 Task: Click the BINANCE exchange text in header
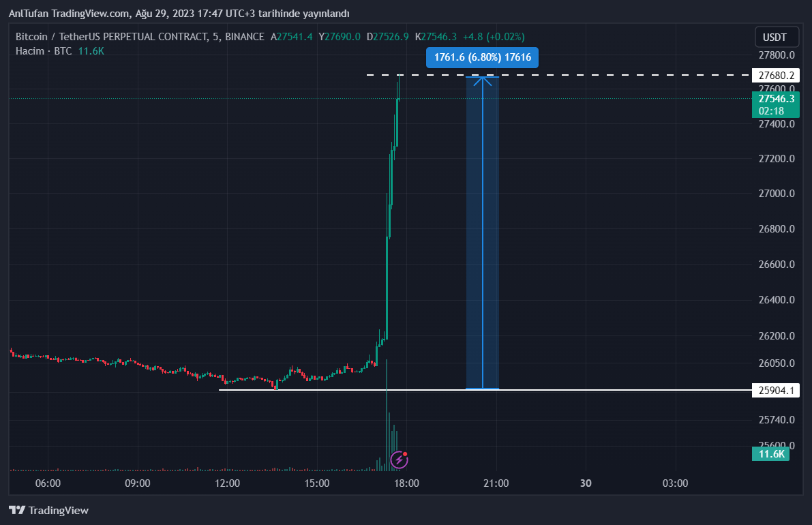point(243,37)
